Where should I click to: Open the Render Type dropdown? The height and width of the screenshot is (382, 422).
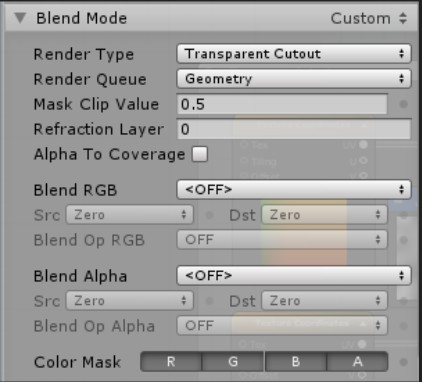coord(294,54)
